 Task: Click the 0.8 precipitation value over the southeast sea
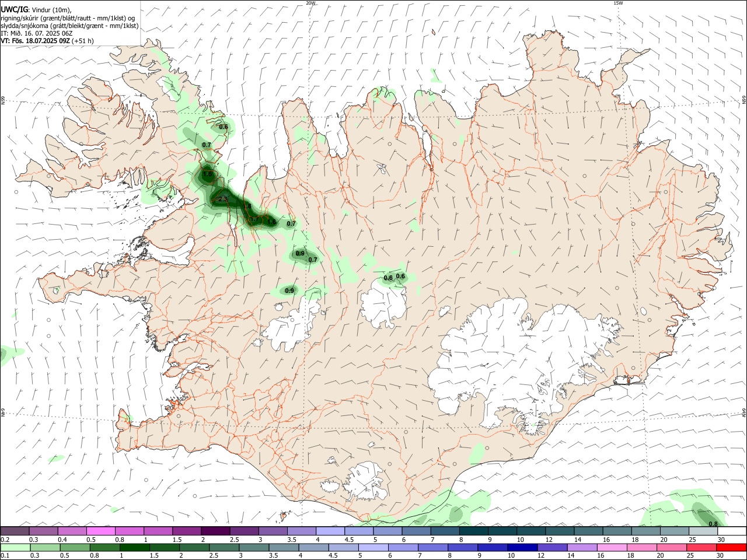click(x=713, y=524)
